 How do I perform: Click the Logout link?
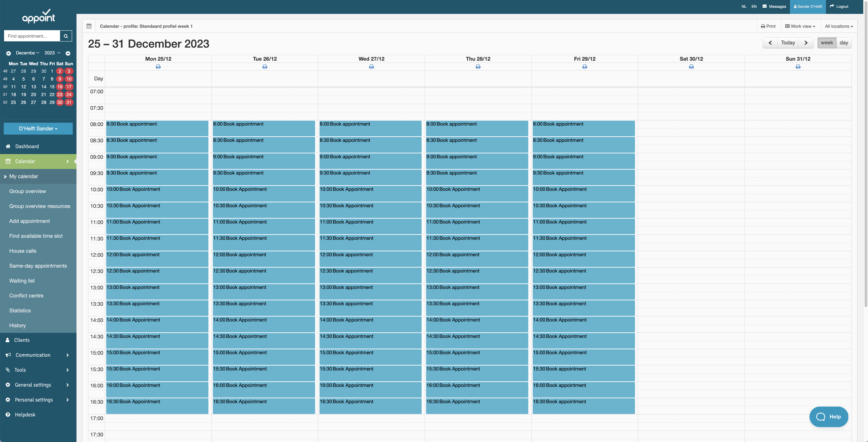tap(842, 6)
